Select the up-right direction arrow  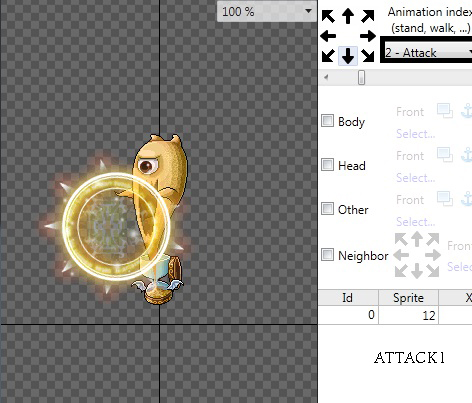point(368,16)
